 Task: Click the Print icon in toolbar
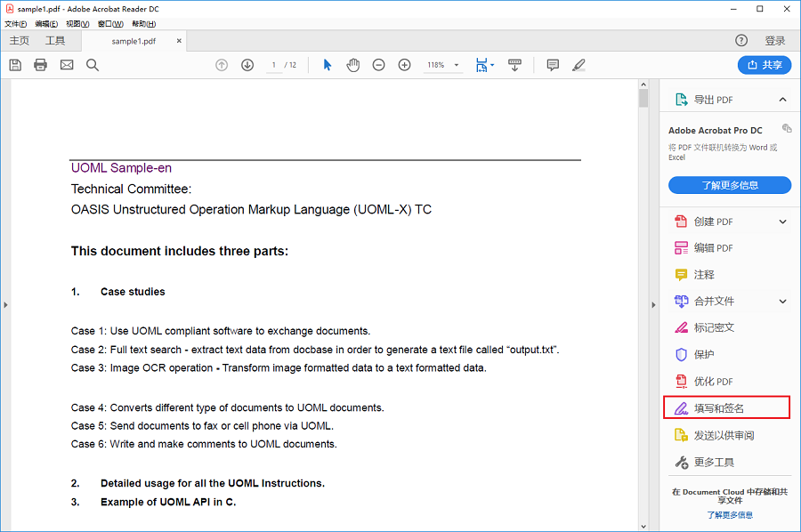(x=40, y=65)
